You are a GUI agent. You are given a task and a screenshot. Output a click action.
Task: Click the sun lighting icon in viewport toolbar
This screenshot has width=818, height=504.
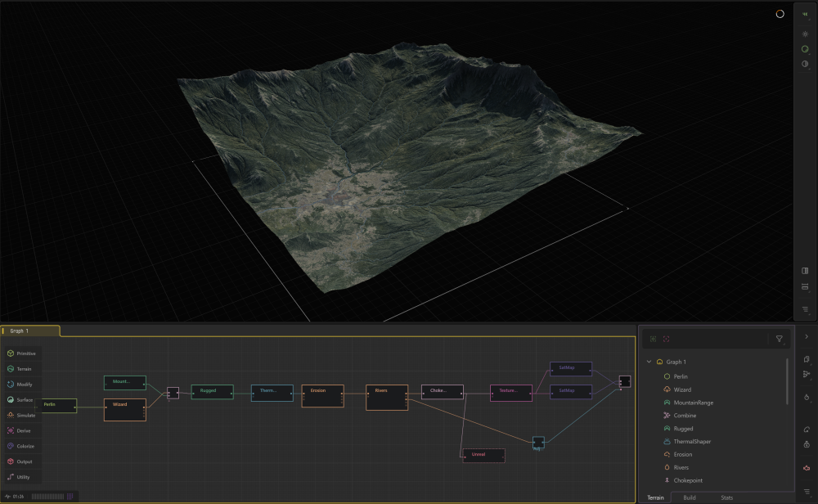point(805,34)
